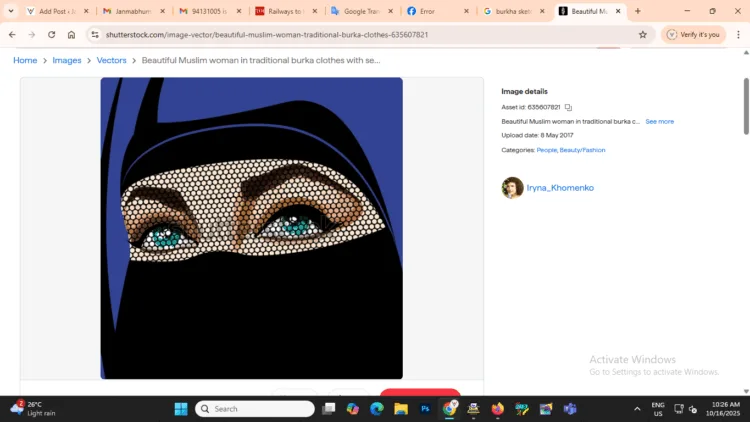750x422 pixels.
Task: Open a new browser tab
Action: pos(638,11)
